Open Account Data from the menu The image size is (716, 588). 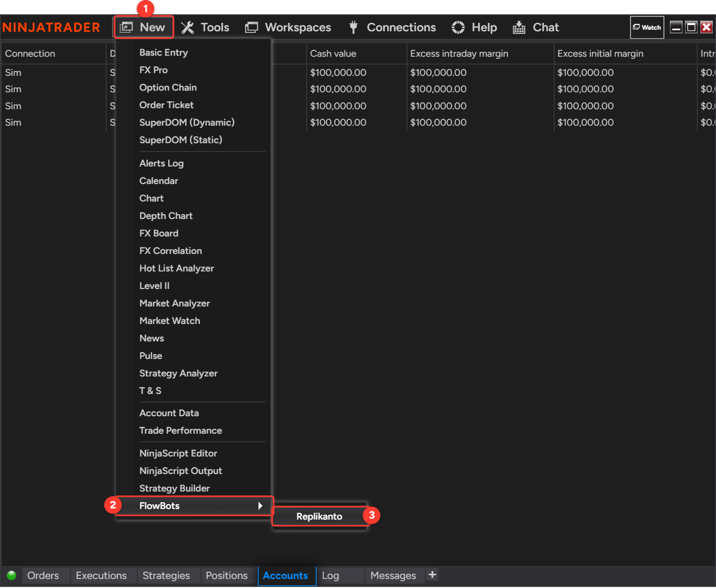click(x=169, y=413)
